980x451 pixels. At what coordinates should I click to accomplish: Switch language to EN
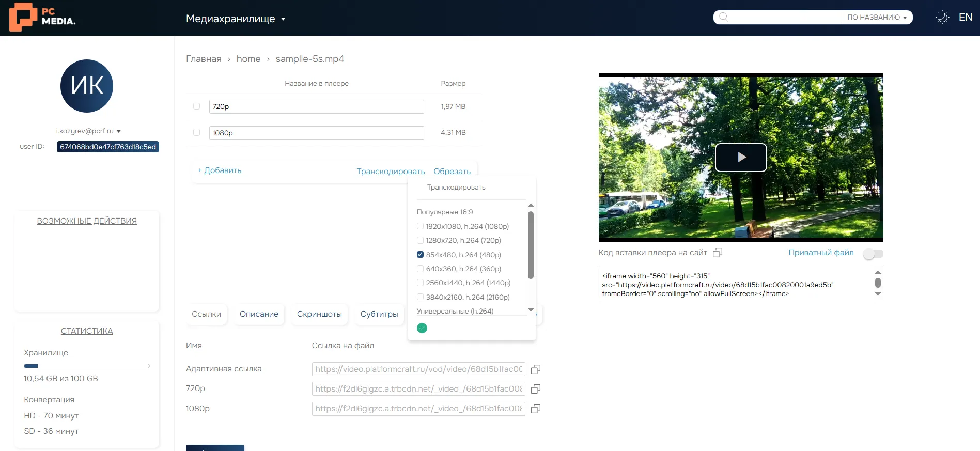[x=966, y=17]
